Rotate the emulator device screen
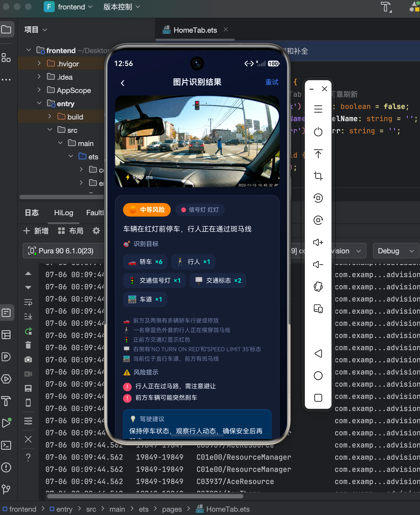This screenshot has height=515, width=420. 318,287
